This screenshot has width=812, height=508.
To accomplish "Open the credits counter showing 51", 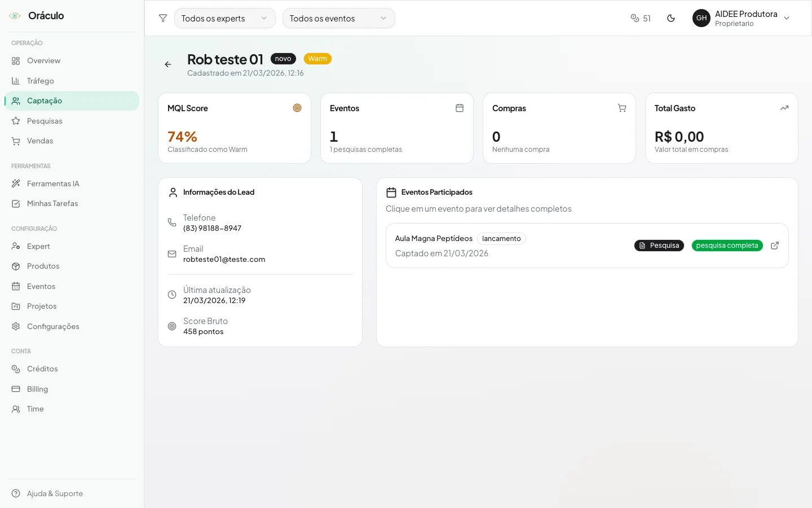I will click(641, 18).
